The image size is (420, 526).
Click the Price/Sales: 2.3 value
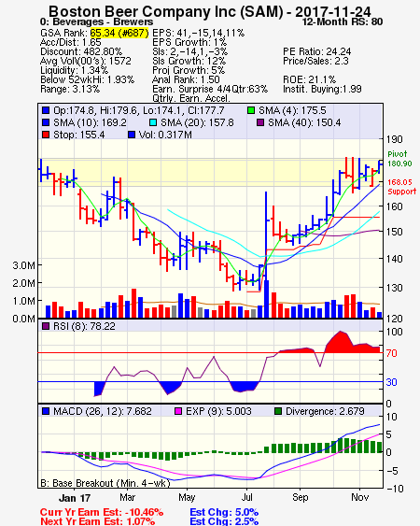coord(315,61)
